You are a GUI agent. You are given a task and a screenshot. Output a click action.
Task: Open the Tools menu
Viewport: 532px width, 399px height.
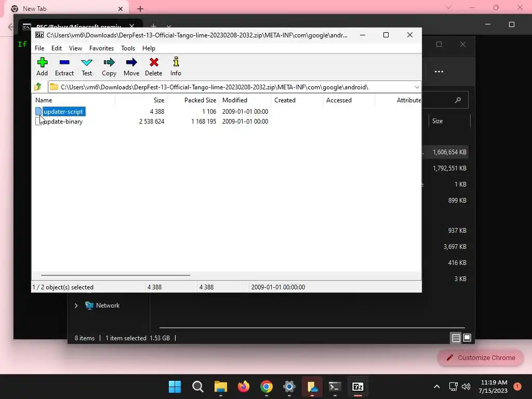pos(128,48)
